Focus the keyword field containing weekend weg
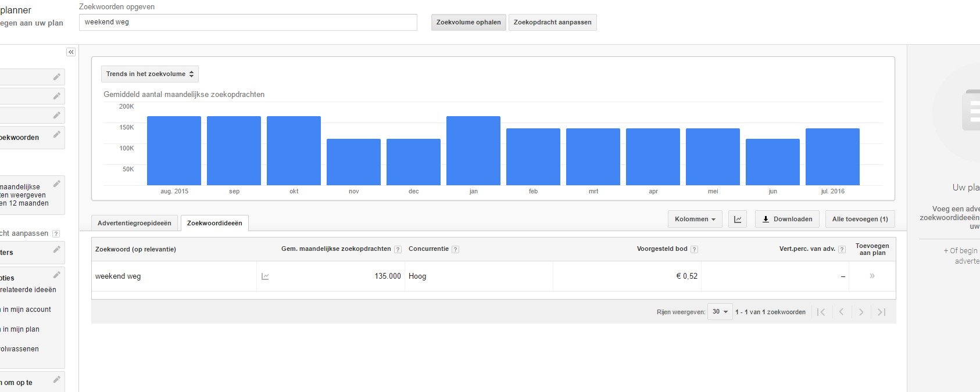The width and height of the screenshot is (980, 392). pyautogui.click(x=248, y=22)
